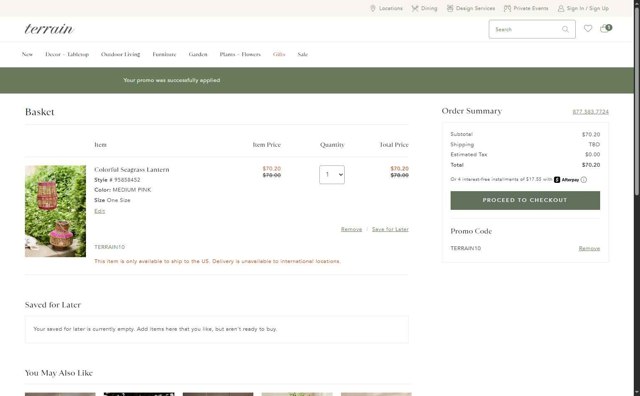
Task: Open the Plants + Flowers menu
Action: (x=240, y=54)
